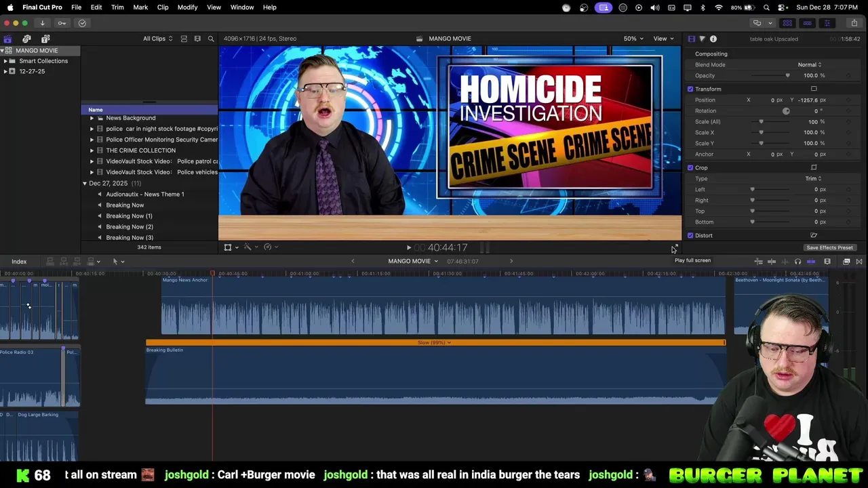Image resolution: width=868 pixels, height=488 pixels.
Task: Open the Info Inspector tab
Action: [713, 39]
